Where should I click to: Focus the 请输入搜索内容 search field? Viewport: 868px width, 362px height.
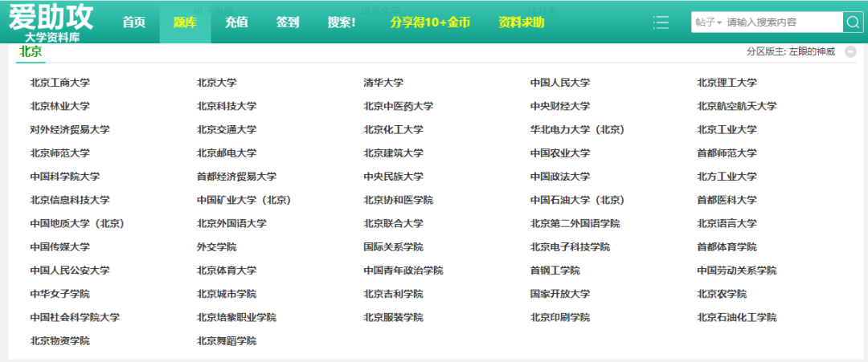click(x=784, y=22)
